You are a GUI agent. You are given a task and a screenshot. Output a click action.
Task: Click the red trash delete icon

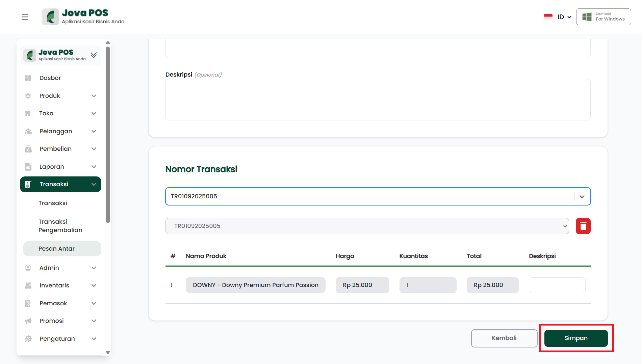(x=583, y=226)
